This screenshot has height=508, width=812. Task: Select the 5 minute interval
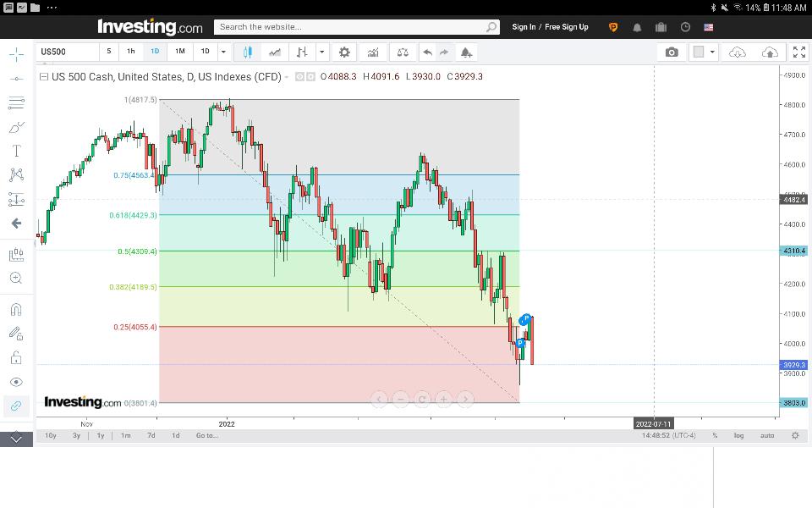[x=109, y=52]
